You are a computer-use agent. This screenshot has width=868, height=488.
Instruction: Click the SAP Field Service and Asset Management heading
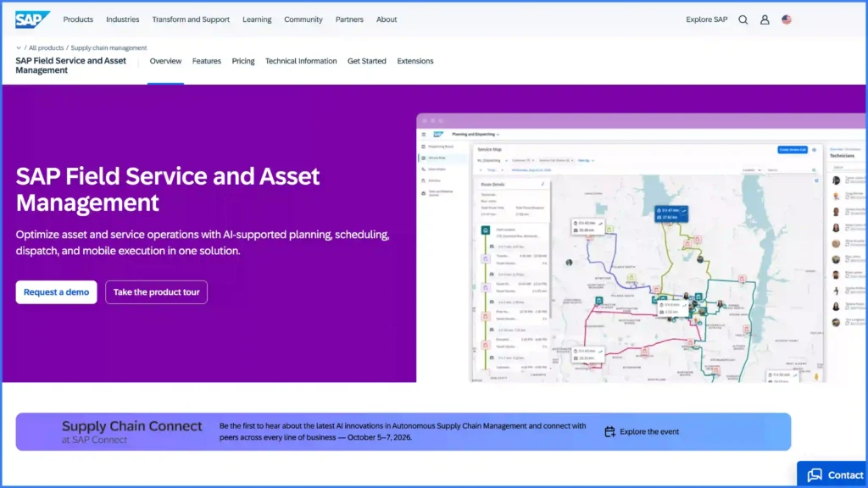pyautogui.click(x=168, y=189)
